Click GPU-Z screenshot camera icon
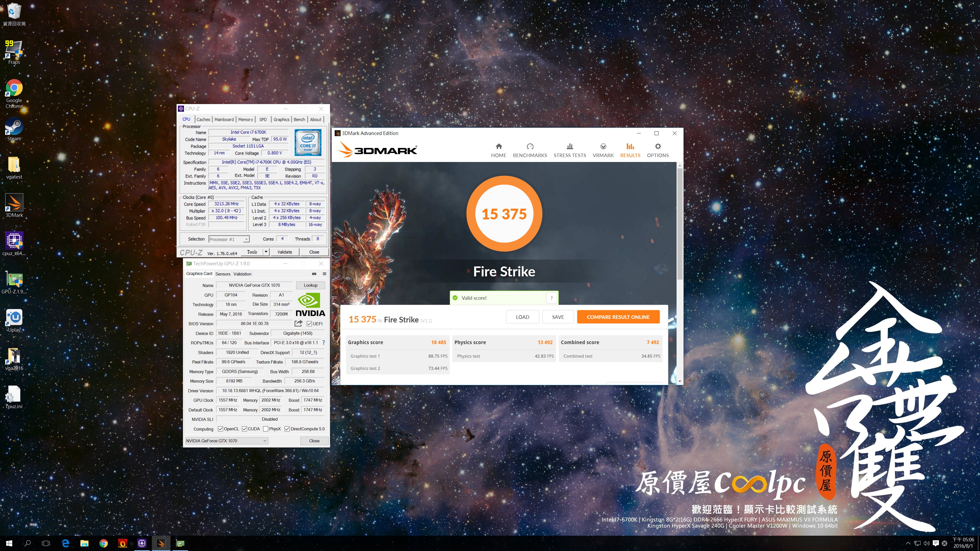980x551 pixels. click(314, 274)
